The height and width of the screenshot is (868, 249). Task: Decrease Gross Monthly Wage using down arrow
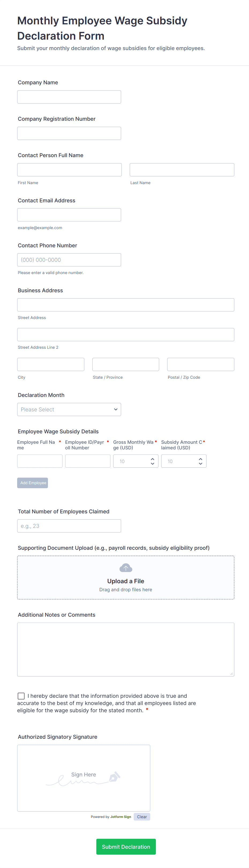[152, 464]
